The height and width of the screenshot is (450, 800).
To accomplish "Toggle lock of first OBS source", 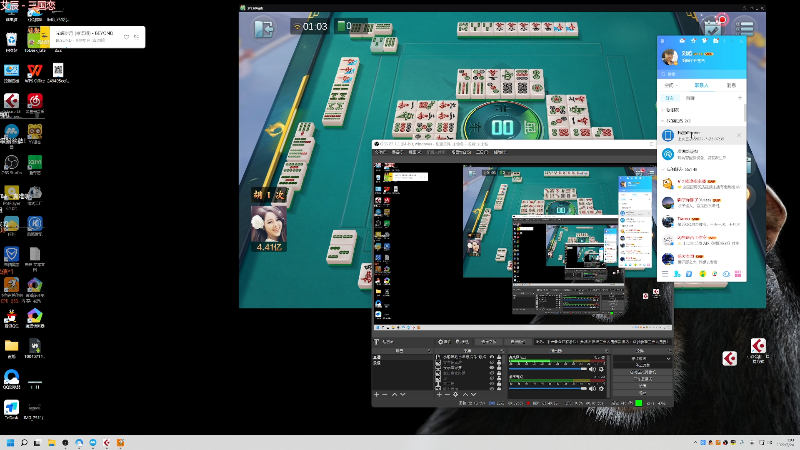I will coord(499,357).
